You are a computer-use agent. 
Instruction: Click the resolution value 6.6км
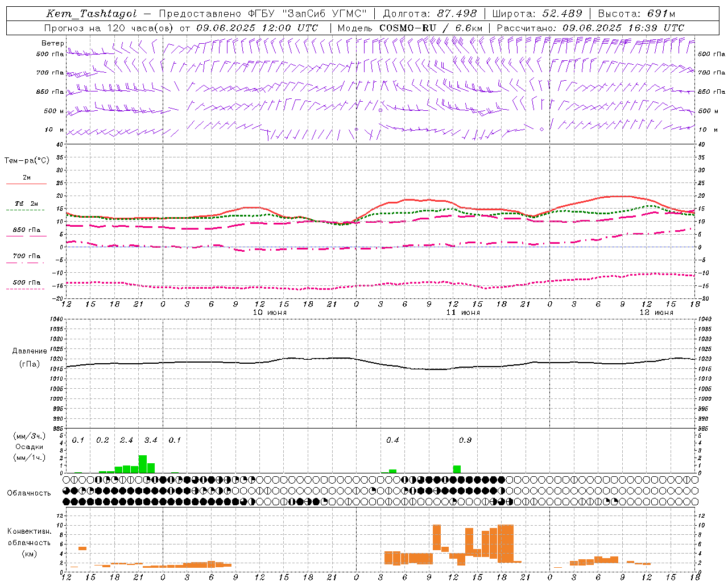point(469,28)
